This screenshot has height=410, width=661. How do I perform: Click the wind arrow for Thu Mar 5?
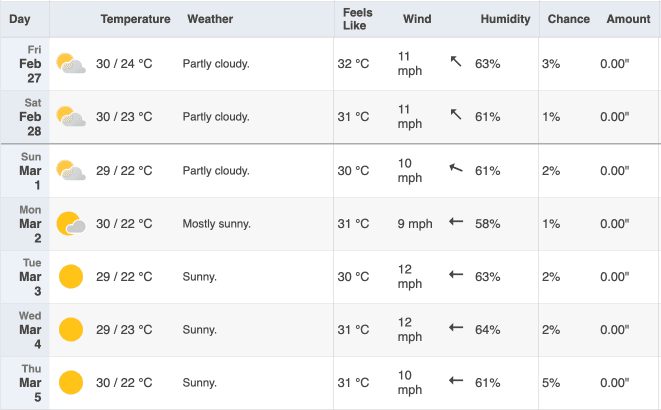click(456, 381)
